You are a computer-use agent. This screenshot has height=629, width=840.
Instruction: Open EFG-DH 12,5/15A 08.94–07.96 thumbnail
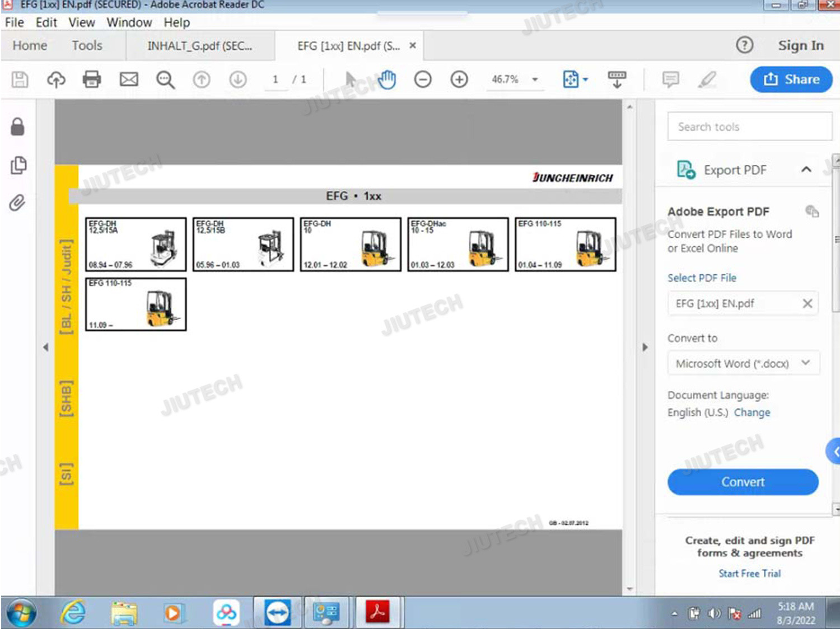136,245
